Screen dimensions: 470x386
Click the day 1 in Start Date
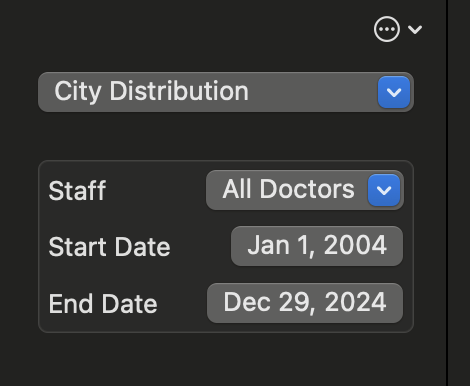tap(306, 246)
